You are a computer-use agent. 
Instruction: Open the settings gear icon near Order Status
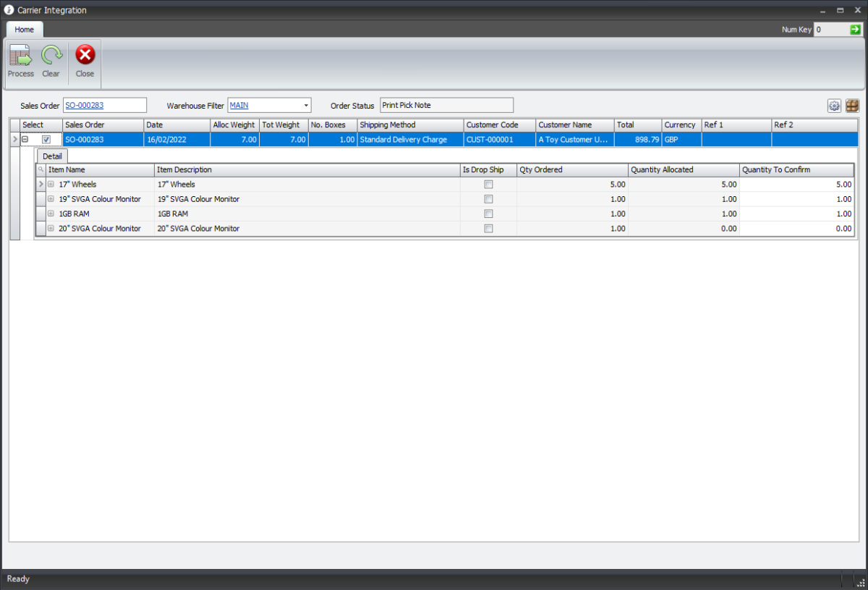(x=834, y=105)
